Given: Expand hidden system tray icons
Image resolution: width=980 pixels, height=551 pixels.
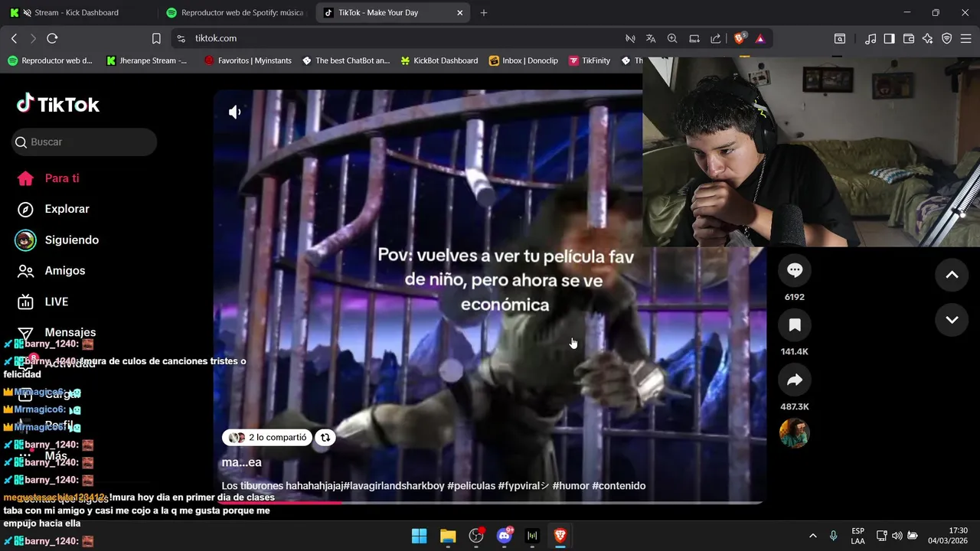Looking at the screenshot, I should [812, 536].
